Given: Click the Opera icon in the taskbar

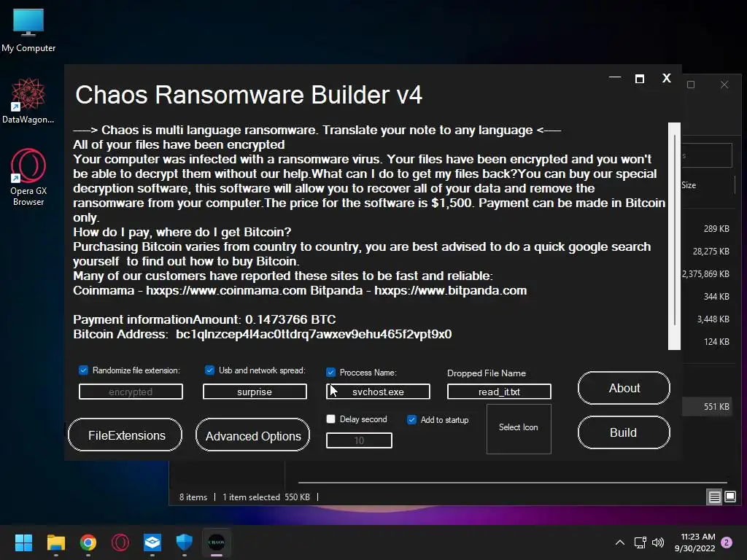Looking at the screenshot, I should click(120, 542).
